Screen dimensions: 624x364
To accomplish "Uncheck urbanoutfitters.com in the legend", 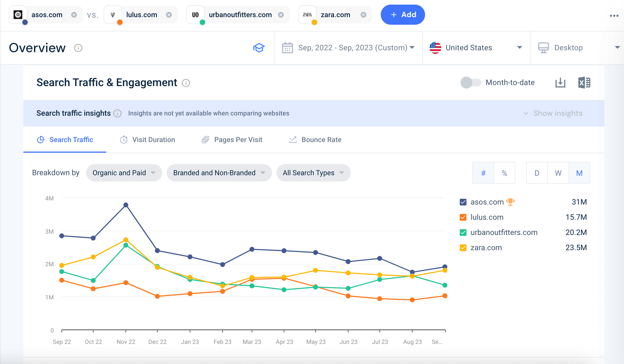I will 463,232.
